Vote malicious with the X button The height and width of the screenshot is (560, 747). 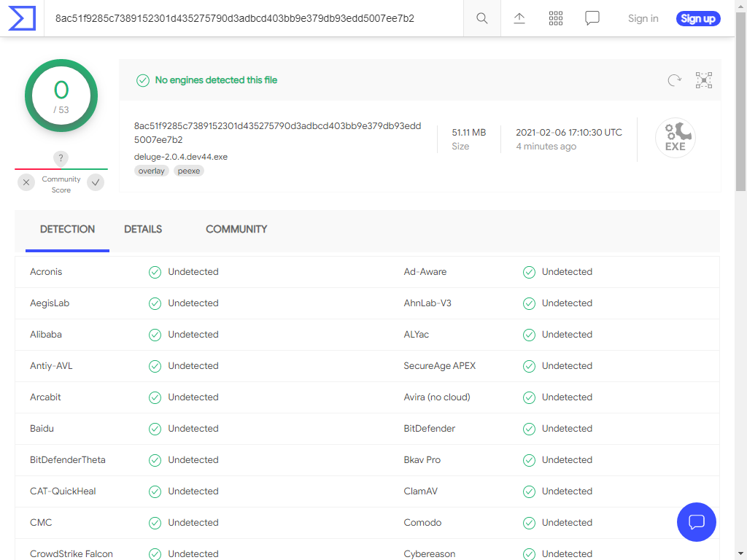point(26,182)
